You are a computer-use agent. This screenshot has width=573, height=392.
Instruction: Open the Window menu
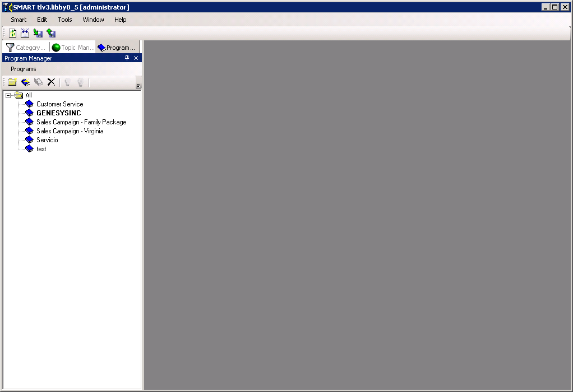(93, 20)
